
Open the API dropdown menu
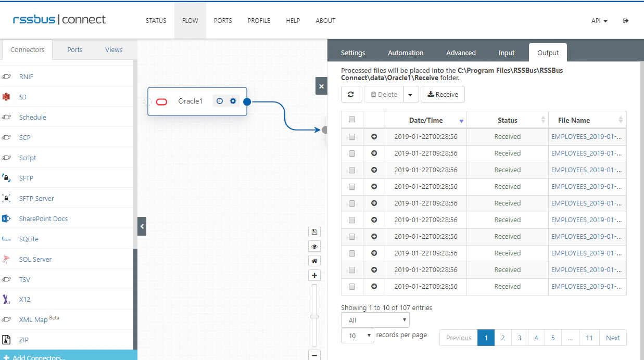[x=599, y=21]
